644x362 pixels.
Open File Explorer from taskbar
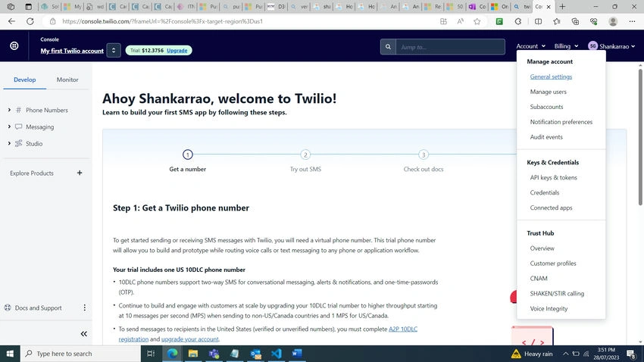click(x=193, y=354)
